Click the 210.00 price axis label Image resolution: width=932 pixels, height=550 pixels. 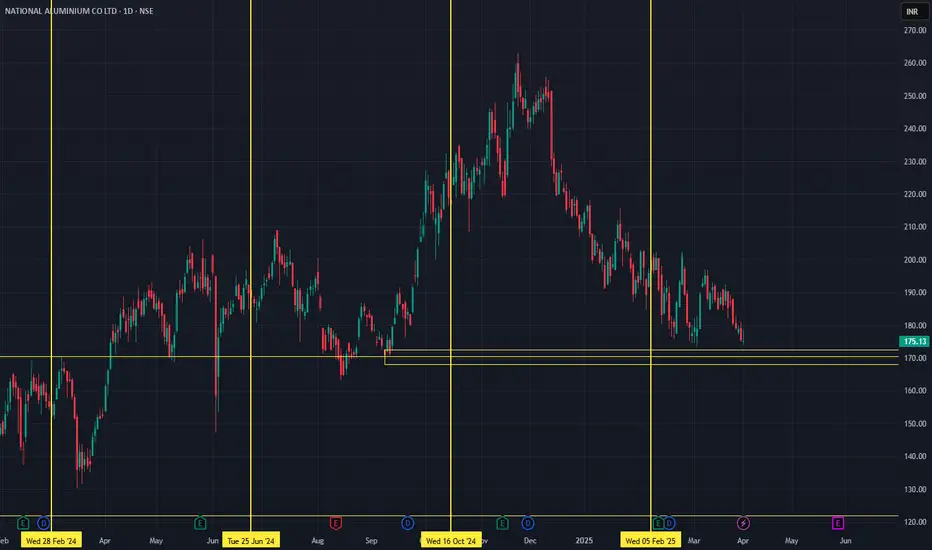click(915, 227)
